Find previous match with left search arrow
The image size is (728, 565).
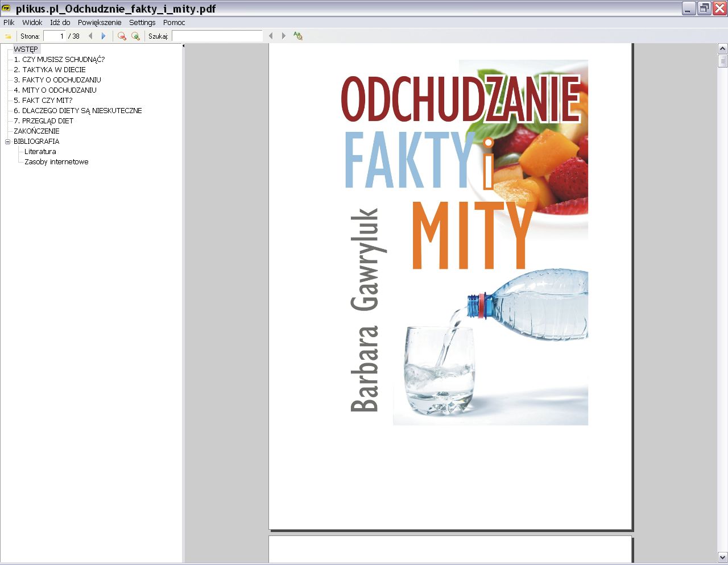click(x=270, y=35)
